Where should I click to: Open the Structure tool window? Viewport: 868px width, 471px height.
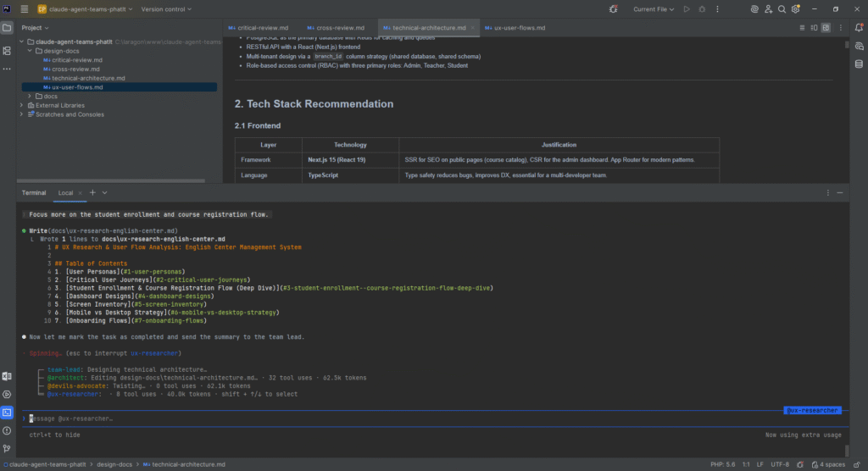click(7, 51)
